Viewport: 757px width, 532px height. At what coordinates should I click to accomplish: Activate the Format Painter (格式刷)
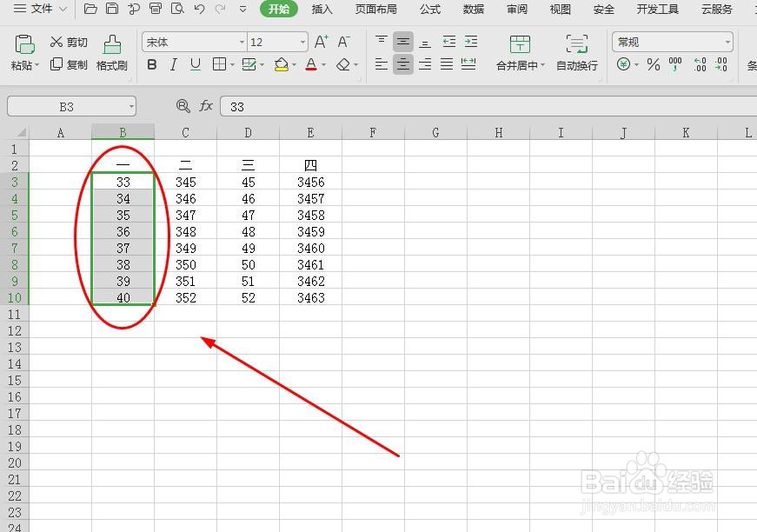tap(112, 53)
